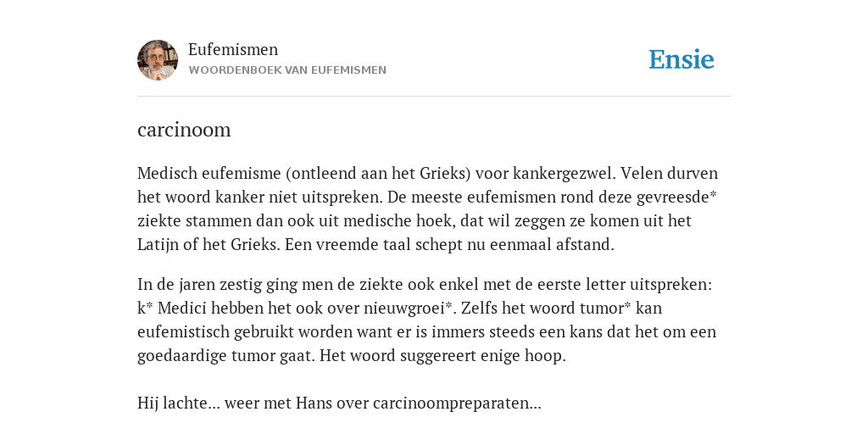Click the carcinoom heading
Image resolution: width=868 pixels, height=434 pixels.
tap(184, 130)
